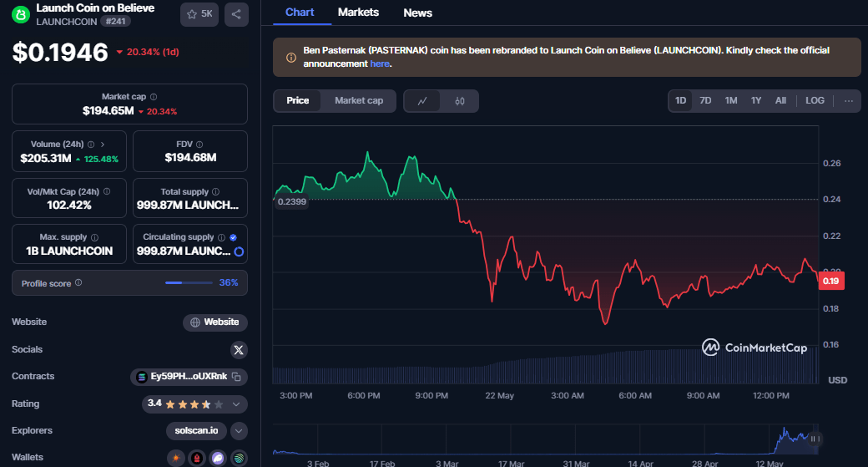Open the Phantom wallet ghost icon
The width and height of the screenshot is (868, 467).
tap(218, 458)
